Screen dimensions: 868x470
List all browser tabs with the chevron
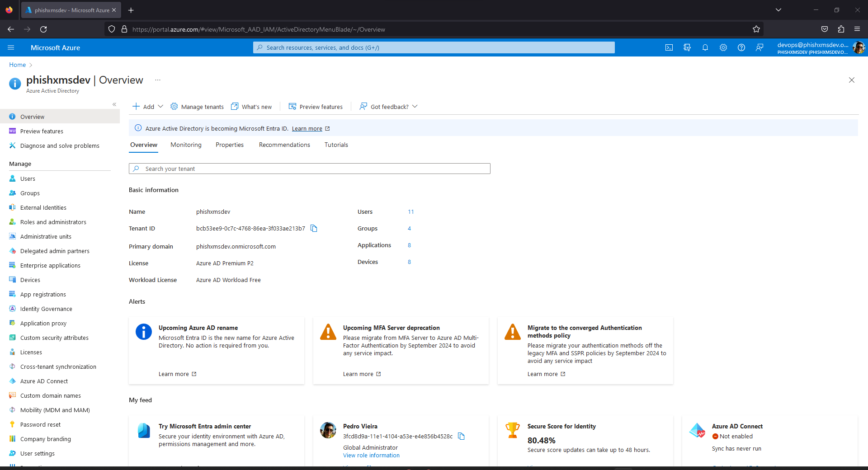[778, 10]
